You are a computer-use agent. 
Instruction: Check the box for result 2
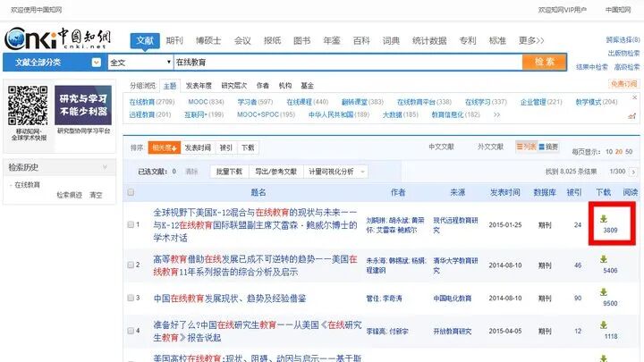pos(131,265)
